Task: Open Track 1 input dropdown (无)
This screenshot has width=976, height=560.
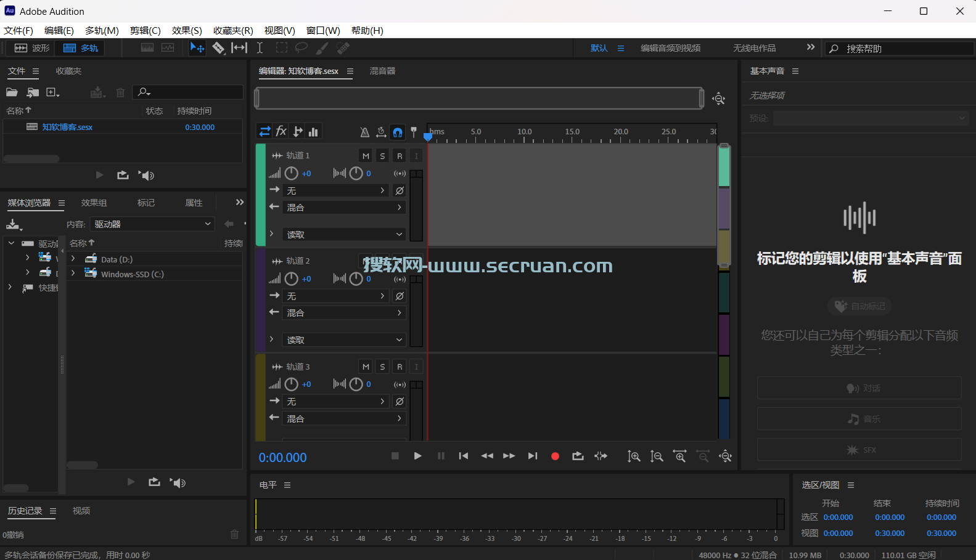Action: tap(336, 191)
